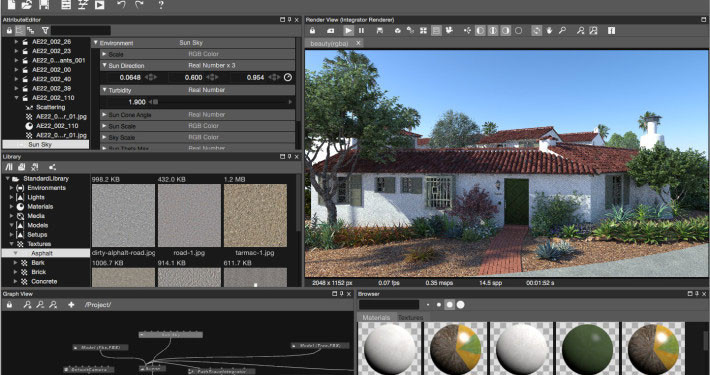Toggle the left half-circle channel button in Render View
The image size is (710, 375).
[x=480, y=31]
